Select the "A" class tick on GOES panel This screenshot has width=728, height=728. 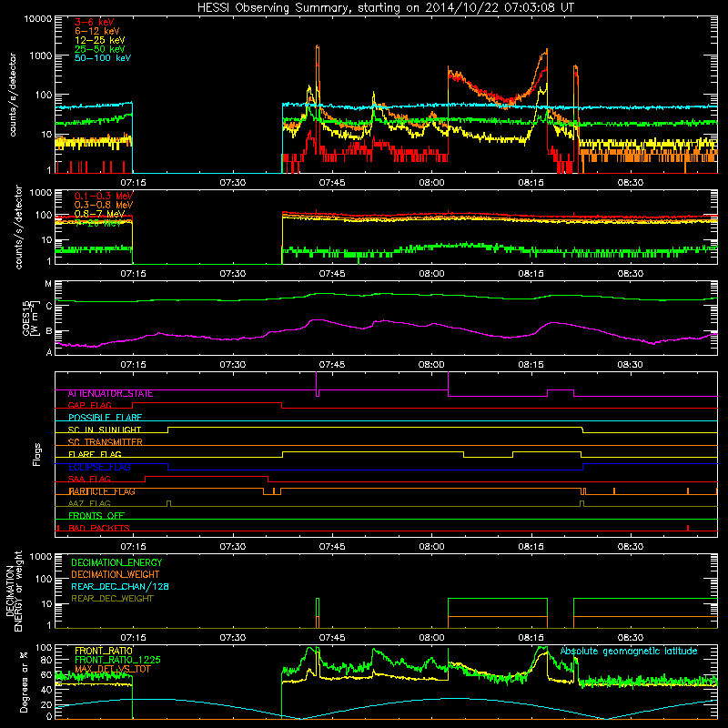tap(49, 352)
